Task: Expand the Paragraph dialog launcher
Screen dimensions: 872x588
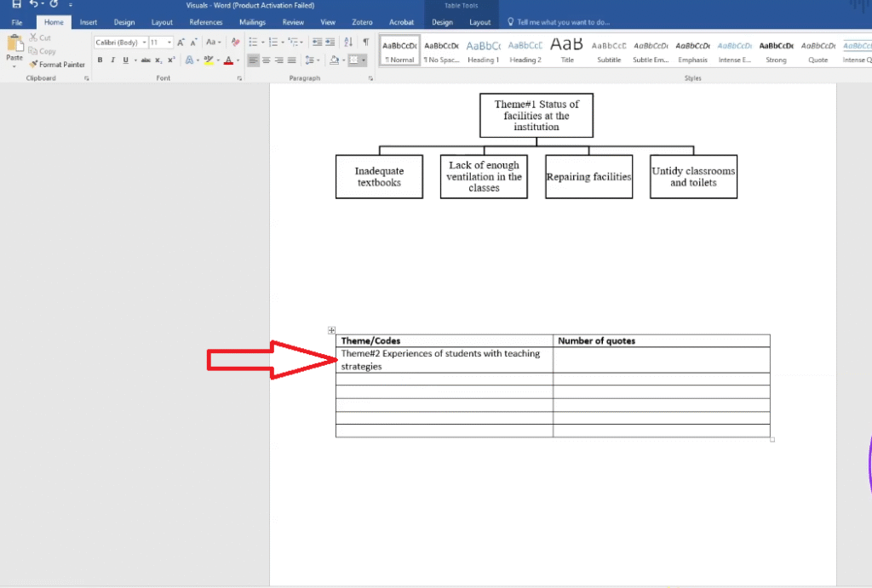Action: click(370, 78)
